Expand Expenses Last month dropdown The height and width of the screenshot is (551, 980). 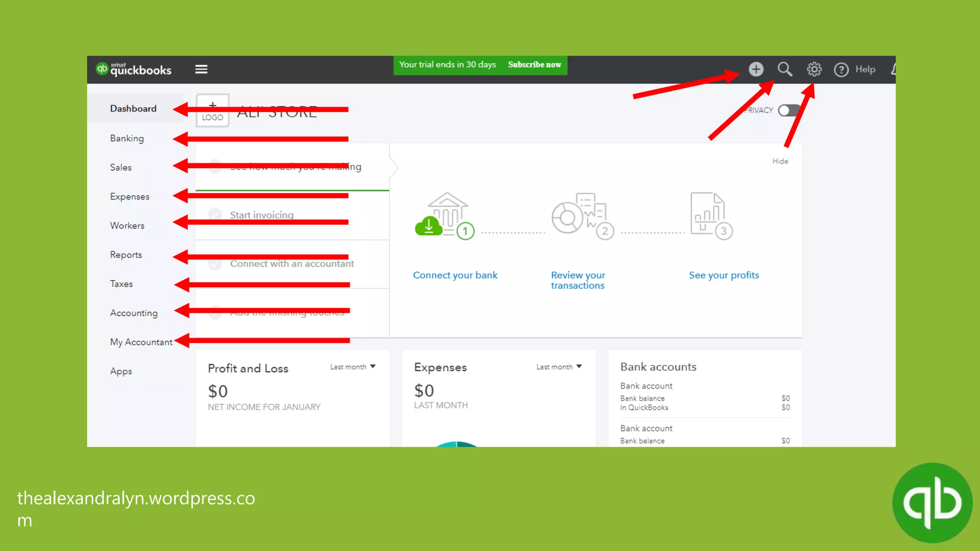(x=559, y=367)
